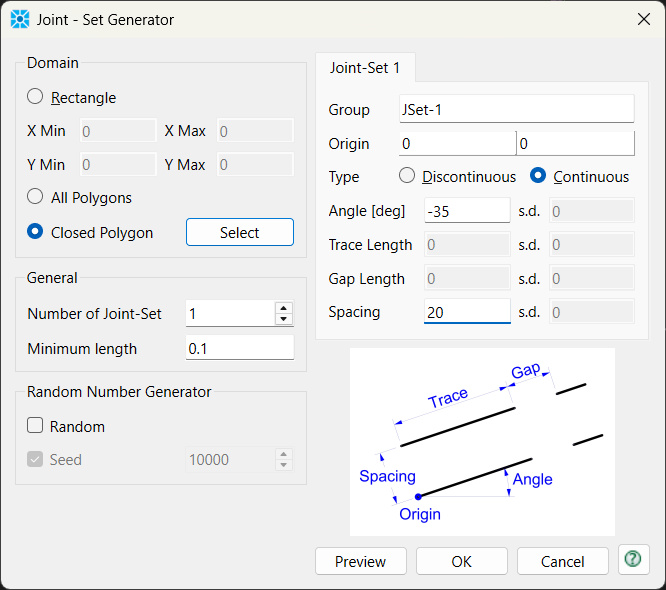Enable the Random checkbox
The height and width of the screenshot is (590, 666).
tap(36, 426)
